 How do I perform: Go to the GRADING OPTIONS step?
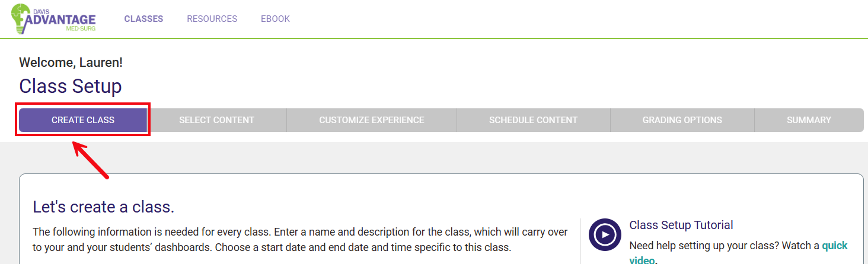[x=682, y=120]
